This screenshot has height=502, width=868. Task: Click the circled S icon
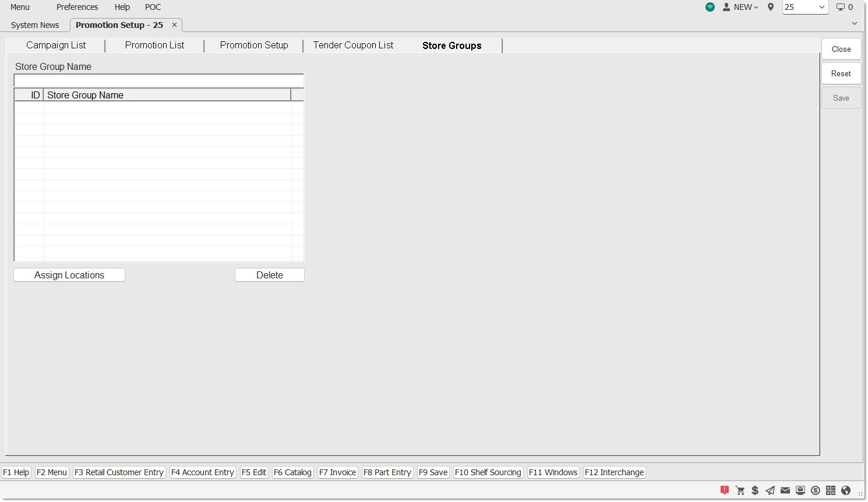pyautogui.click(x=816, y=490)
